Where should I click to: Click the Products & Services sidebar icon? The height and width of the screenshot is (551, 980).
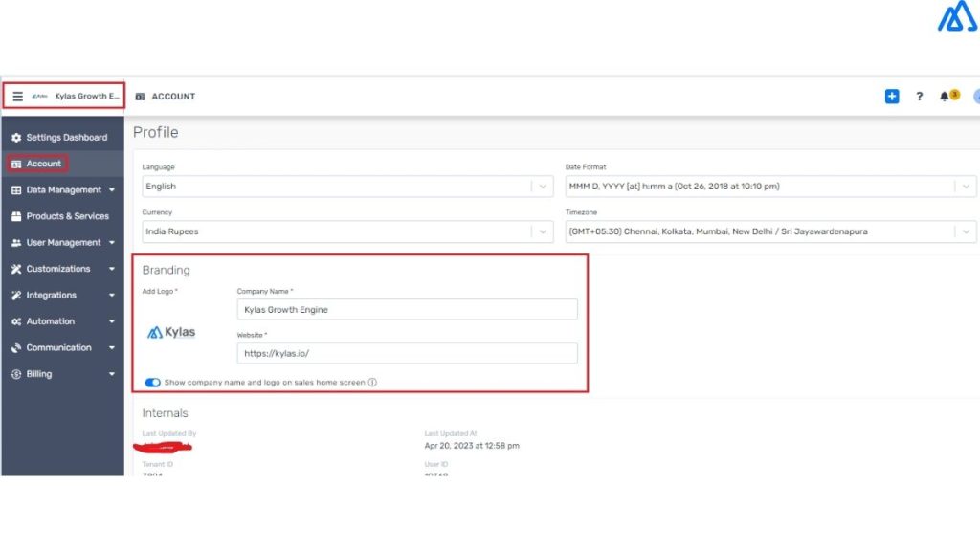pyautogui.click(x=16, y=216)
